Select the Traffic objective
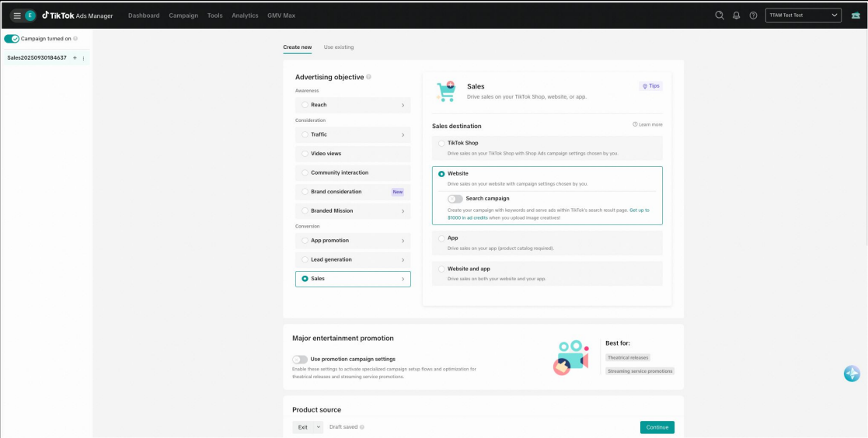This screenshot has height=438, width=868. tap(353, 134)
